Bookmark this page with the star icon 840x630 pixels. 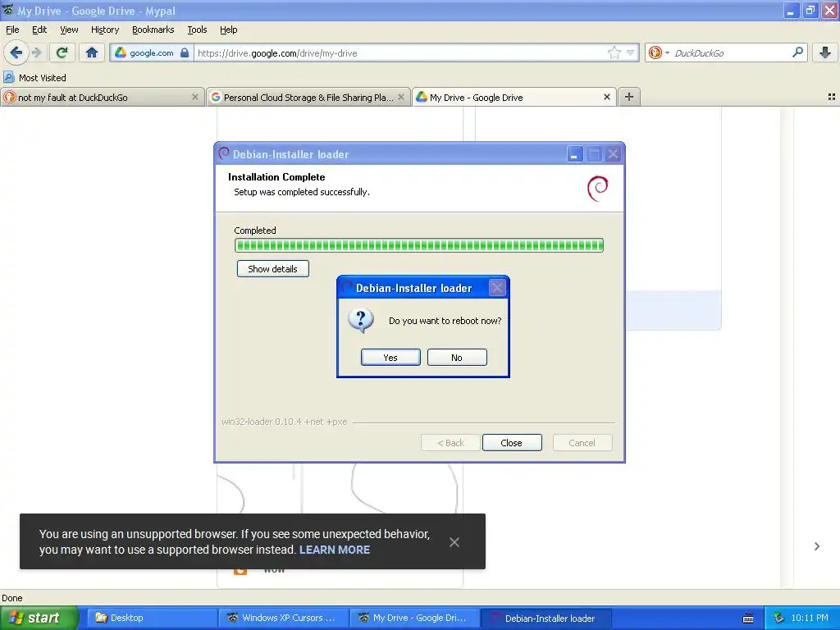pos(614,52)
